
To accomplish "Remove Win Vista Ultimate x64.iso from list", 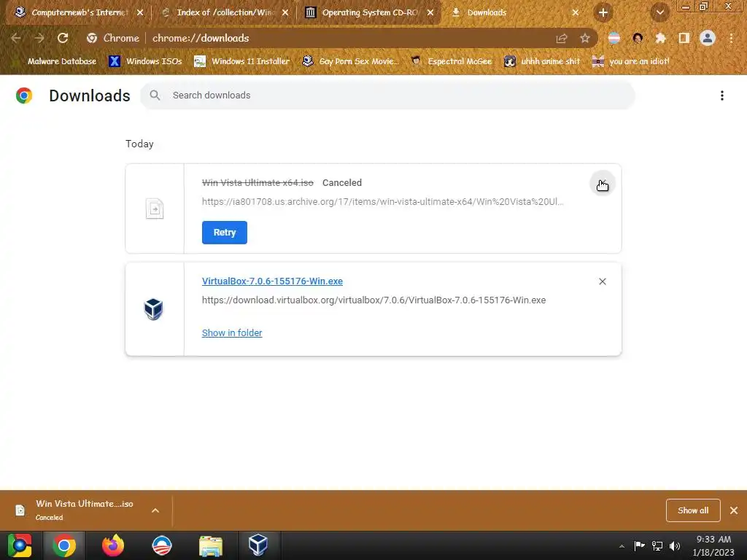I will (x=602, y=183).
